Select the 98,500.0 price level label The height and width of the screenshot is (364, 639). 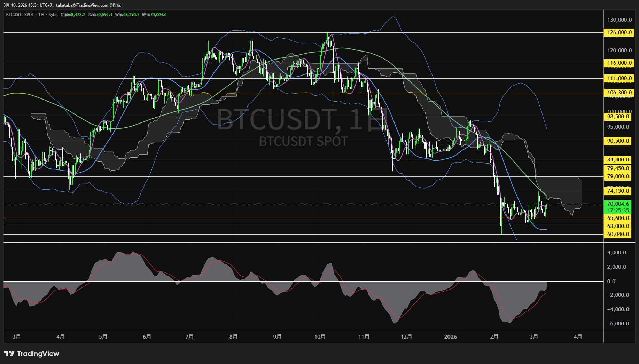618,117
